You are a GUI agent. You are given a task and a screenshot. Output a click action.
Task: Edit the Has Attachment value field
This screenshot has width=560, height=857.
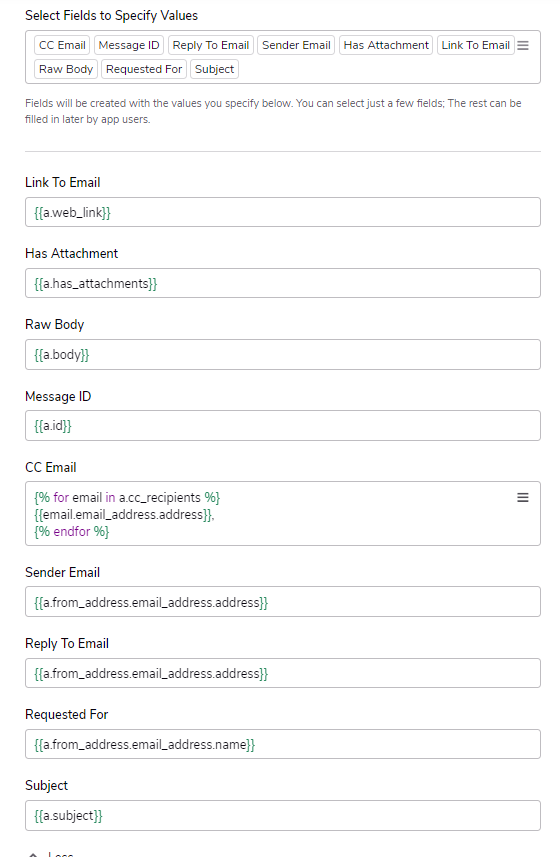[x=283, y=283]
